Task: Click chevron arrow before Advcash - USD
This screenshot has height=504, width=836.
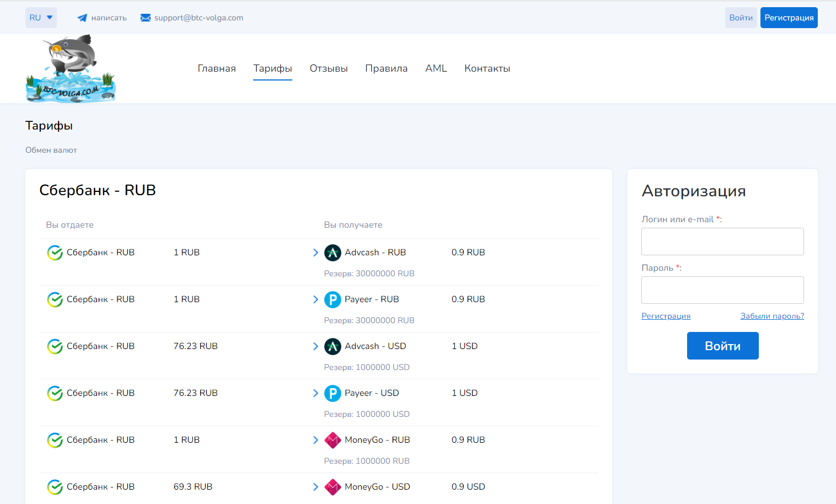Action: tap(315, 346)
